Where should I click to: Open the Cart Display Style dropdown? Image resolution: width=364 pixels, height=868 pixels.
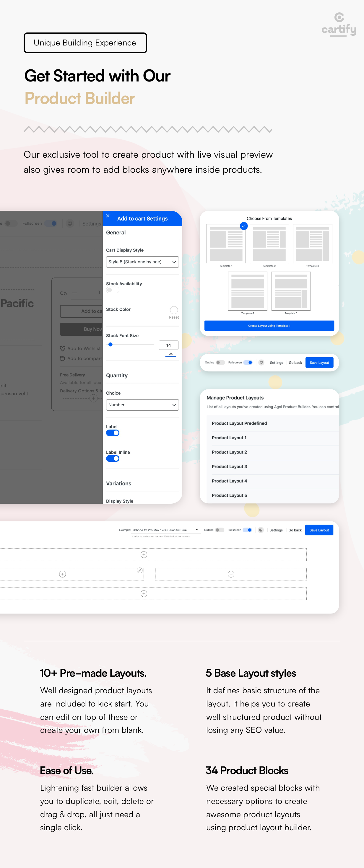[x=142, y=262]
